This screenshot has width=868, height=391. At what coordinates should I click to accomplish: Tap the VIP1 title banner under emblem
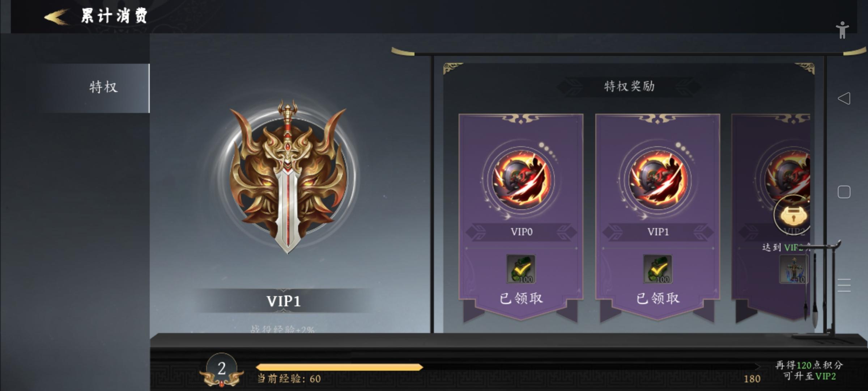click(x=284, y=301)
